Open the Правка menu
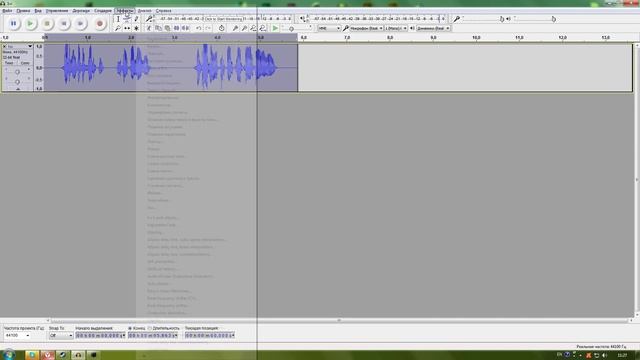 [23, 11]
